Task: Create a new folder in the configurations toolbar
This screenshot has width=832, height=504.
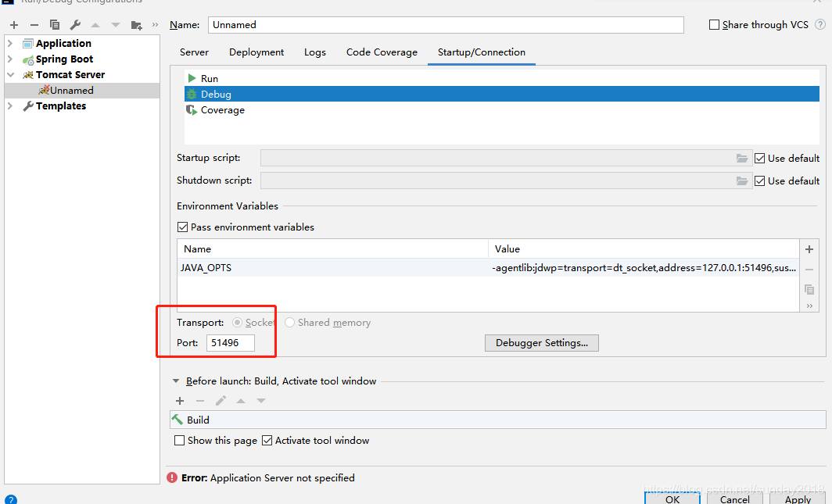Action: tap(136, 25)
